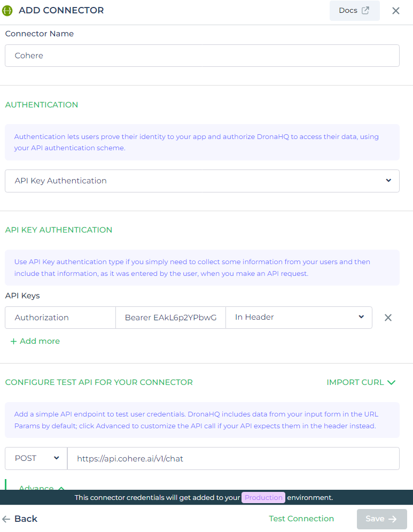The image size is (413, 532).
Task: Click the Add more link
Action: (38, 341)
